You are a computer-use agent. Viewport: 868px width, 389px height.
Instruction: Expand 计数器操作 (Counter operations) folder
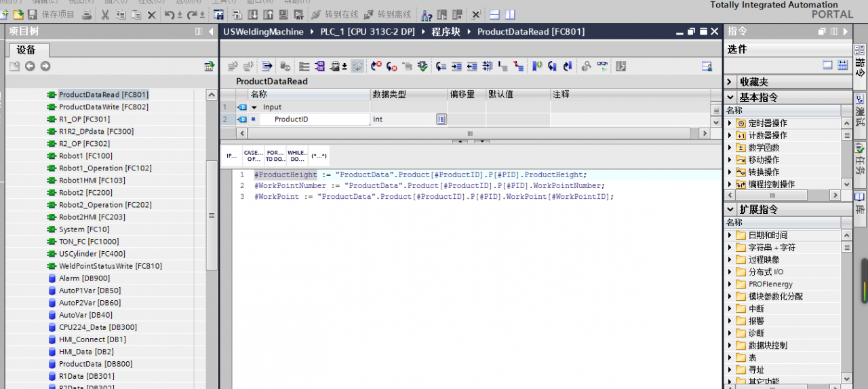tap(730, 135)
